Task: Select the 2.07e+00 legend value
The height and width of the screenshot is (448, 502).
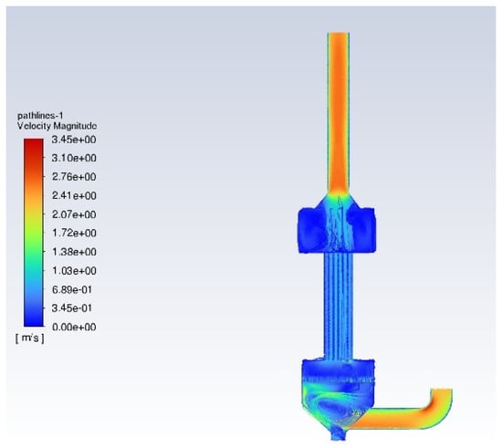Action: coord(74,214)
